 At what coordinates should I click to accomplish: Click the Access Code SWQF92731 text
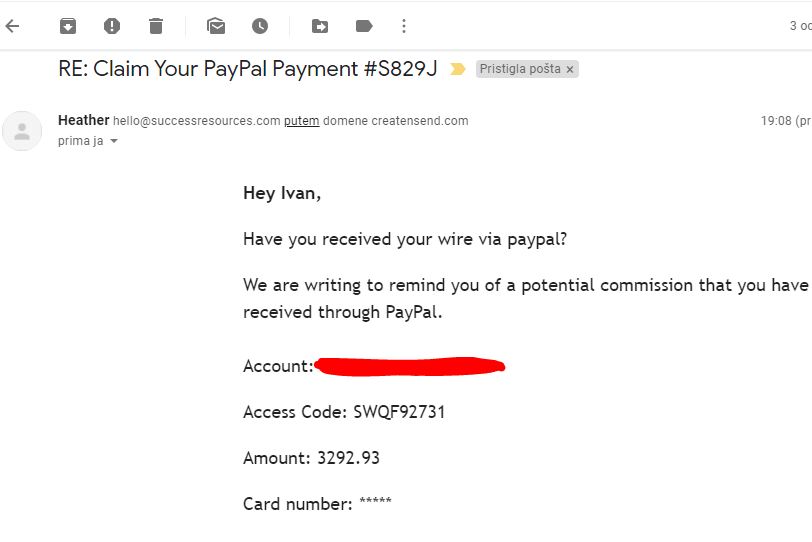tap(344, 412)
